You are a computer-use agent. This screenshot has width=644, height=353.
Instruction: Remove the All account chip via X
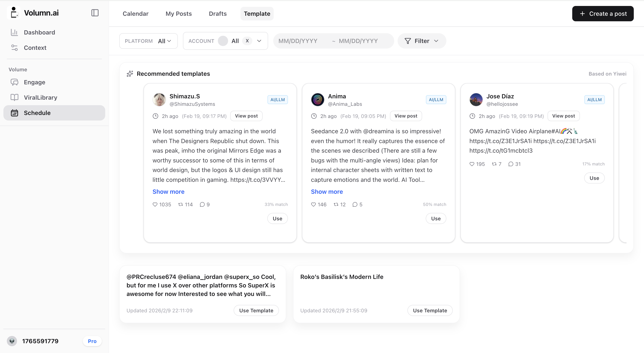[247, 41]
